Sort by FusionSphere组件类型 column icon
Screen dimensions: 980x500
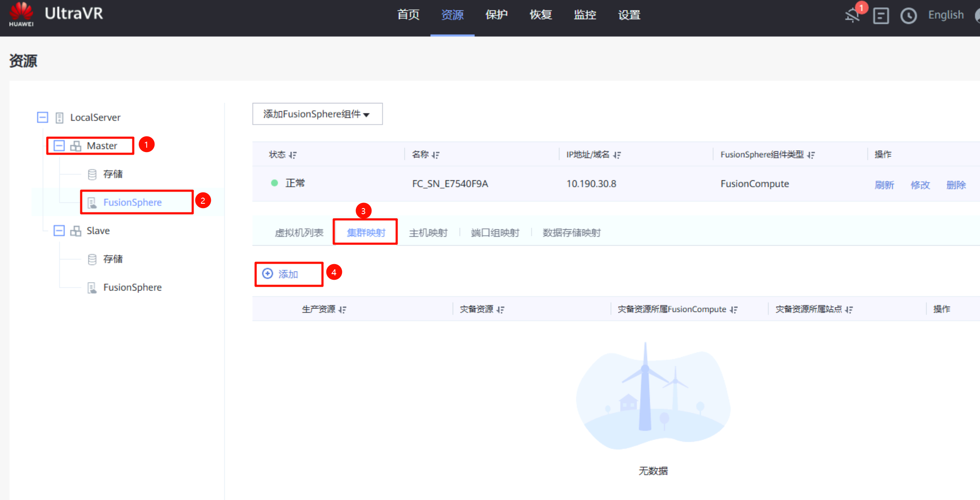pos(811,155)
